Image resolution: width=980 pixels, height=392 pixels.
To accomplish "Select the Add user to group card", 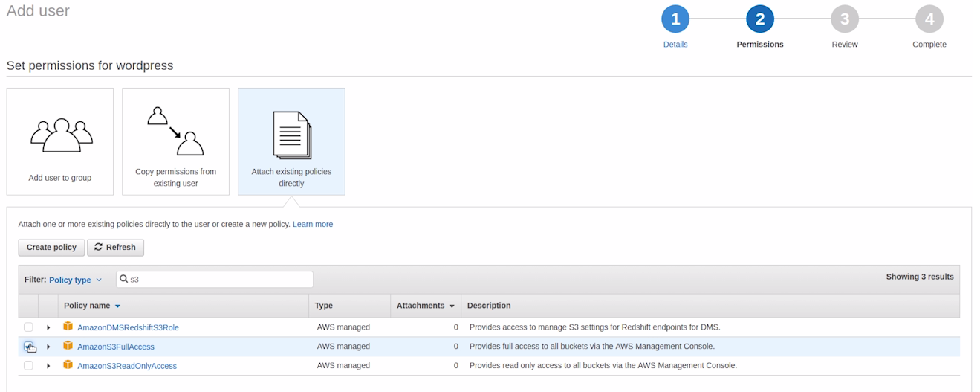I will pyautogui.click(x=60, y=141).
